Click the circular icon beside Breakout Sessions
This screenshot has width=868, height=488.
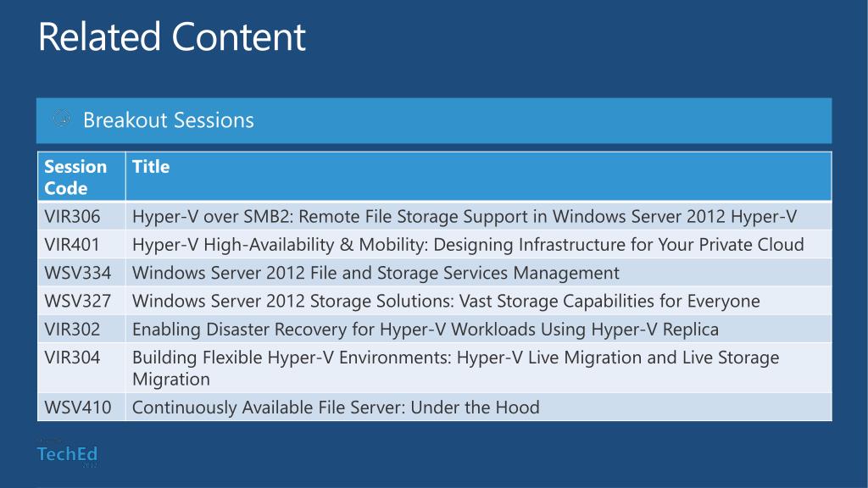tap(61, 119)
